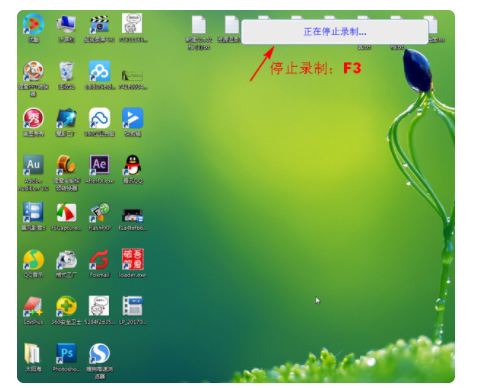Open the red 秀 circular app icon

click(33, 118)
